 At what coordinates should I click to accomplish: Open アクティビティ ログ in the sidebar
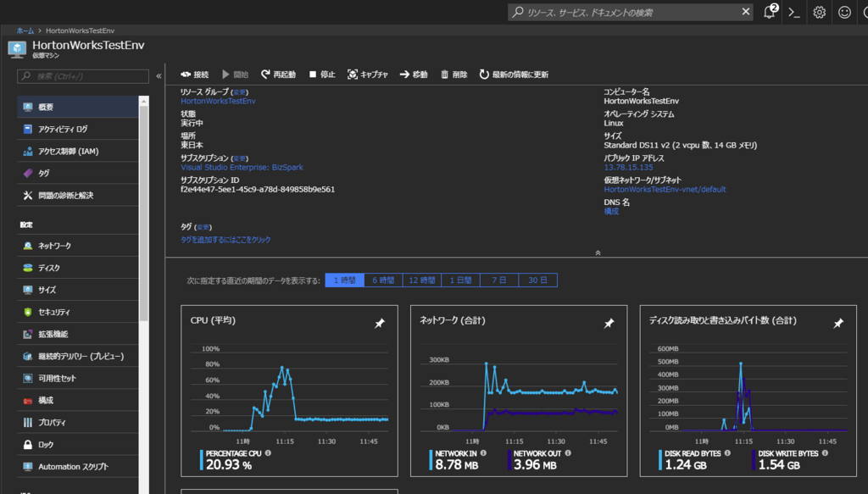pos(77,129)
